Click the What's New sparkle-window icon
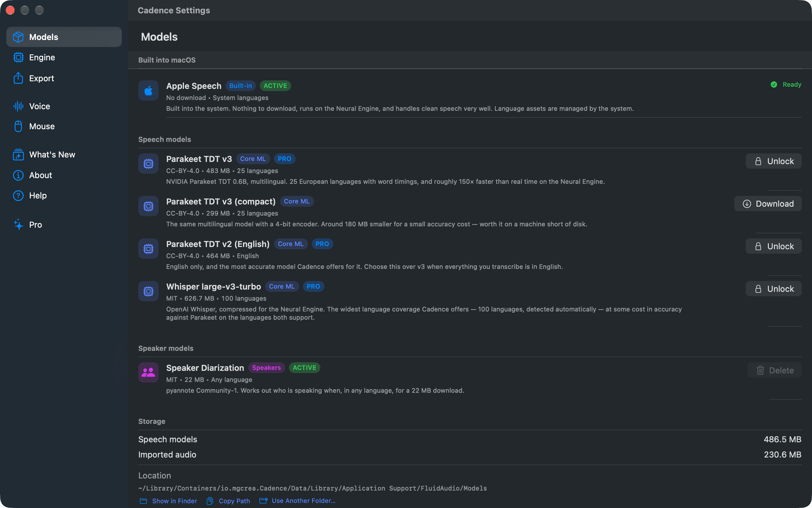Viewport: 812px width, 508px height. pos(18,155)
